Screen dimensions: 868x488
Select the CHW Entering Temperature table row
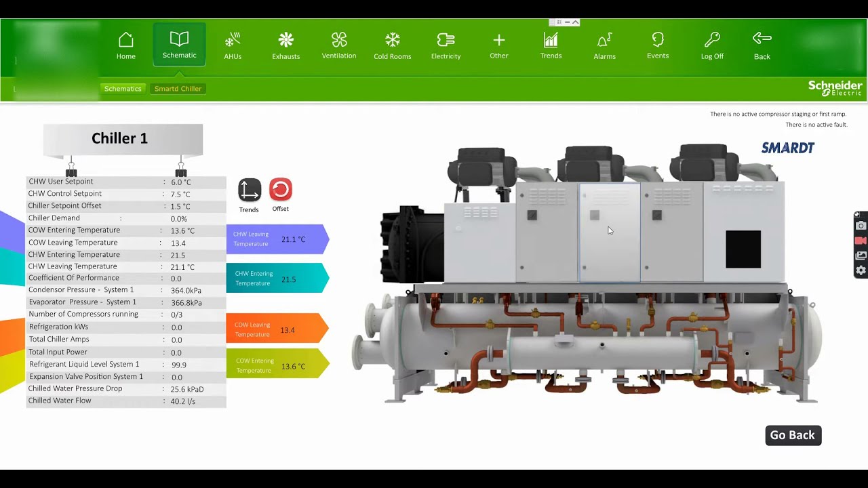tap(126, 255)
